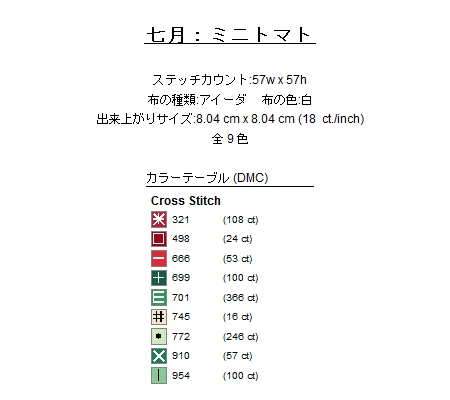Click the Cross Stitch heading
The image size is (450, 400).
186,201
